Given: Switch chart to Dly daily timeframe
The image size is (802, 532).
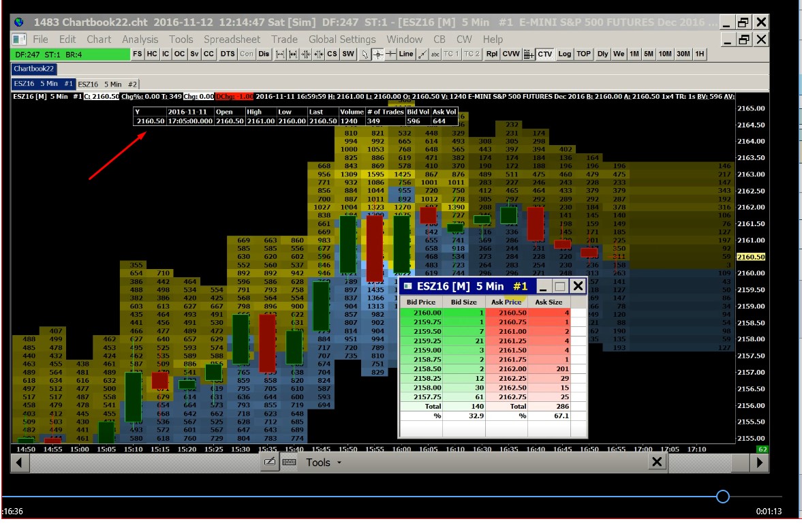Looking at the screenshot, I should (603, 54).
